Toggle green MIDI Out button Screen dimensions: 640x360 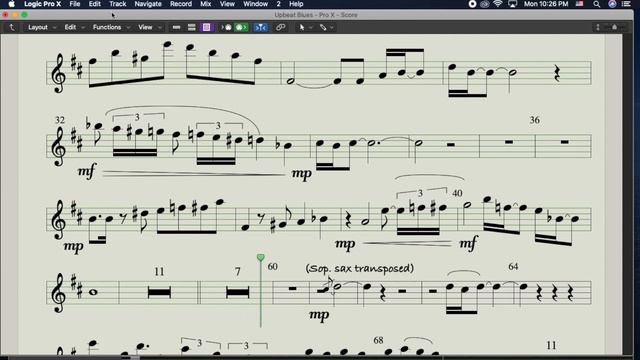click(241, 27)
